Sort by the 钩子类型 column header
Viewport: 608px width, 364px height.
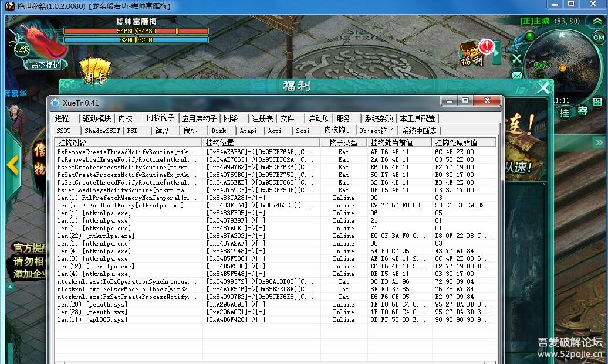point(343,142)
